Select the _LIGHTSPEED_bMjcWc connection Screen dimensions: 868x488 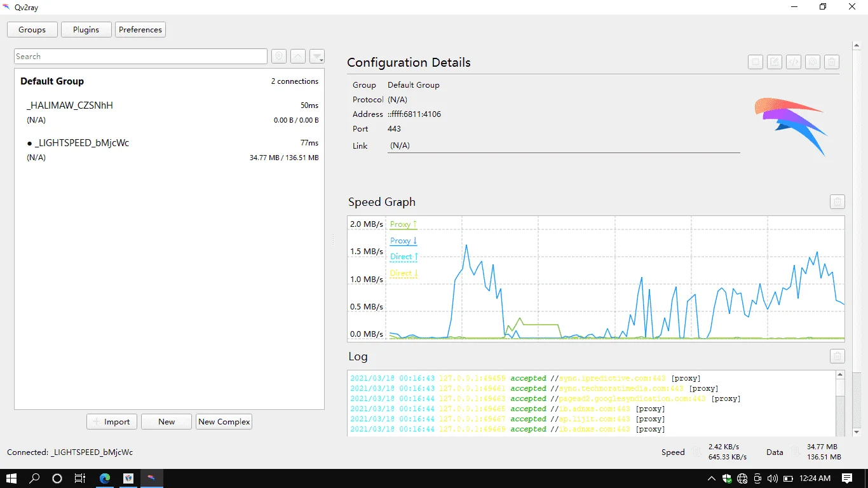pyautogui.click(x=169, y=150)
